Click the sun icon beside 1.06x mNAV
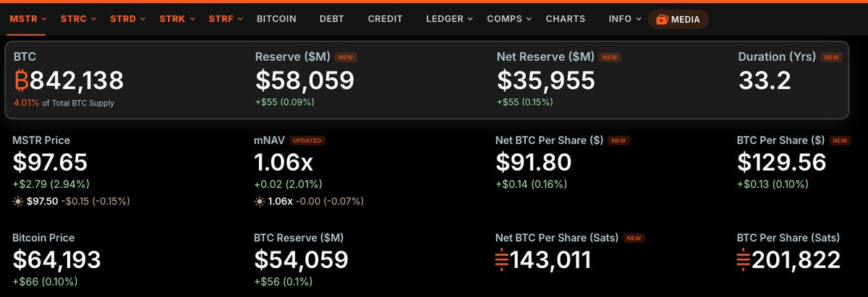868x297 pixels. (259, 200)
